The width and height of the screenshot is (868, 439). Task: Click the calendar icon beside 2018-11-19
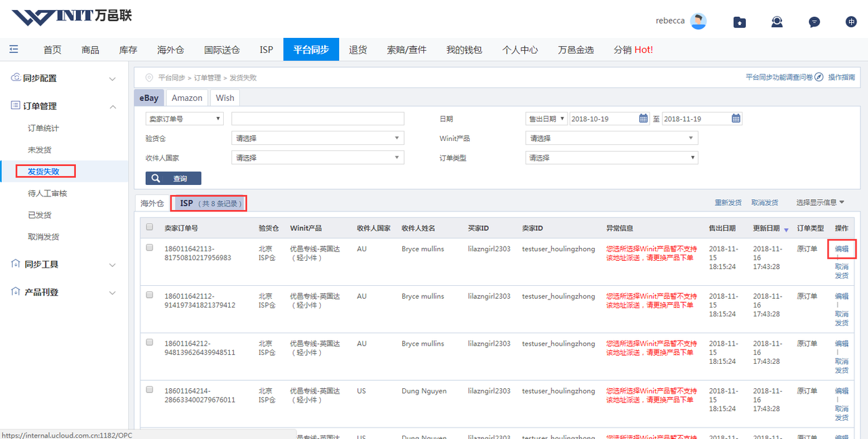[x=736, y=119]
